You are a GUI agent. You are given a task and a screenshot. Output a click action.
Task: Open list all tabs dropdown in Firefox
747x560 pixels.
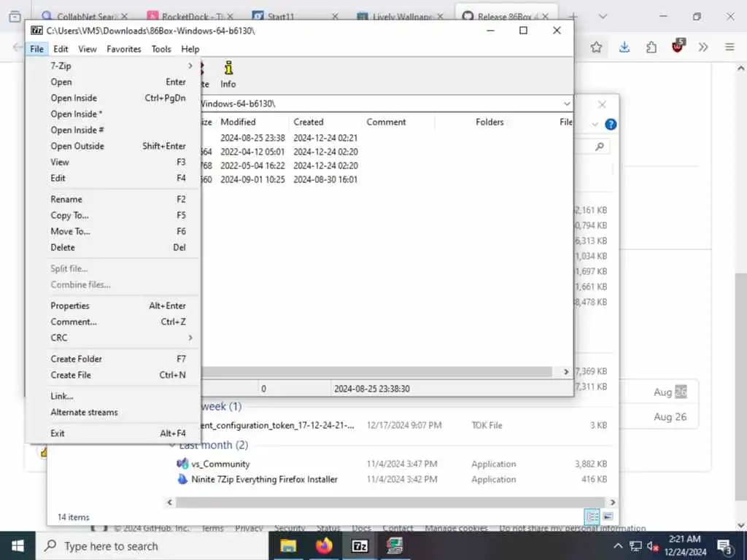(x=603, y=17)
